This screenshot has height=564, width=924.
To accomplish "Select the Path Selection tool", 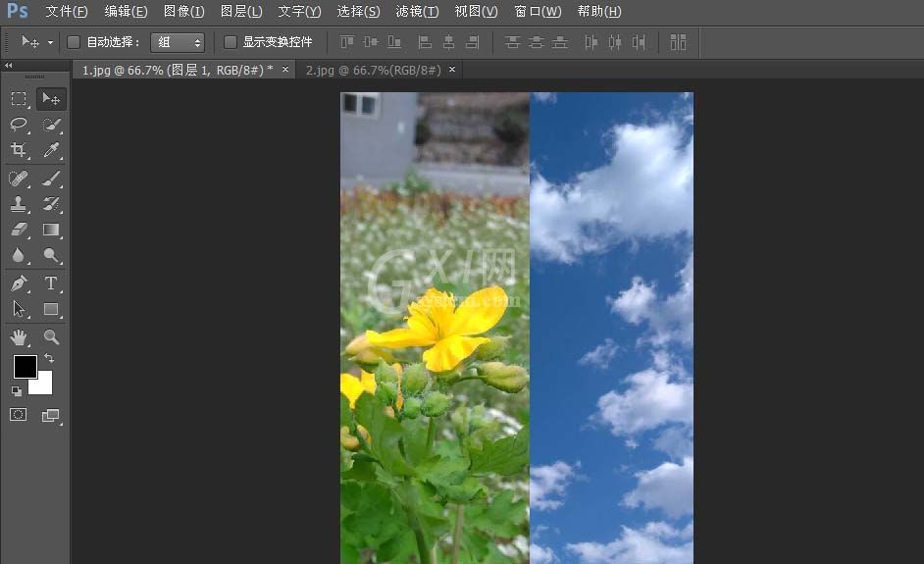I will tap(19, 309).
